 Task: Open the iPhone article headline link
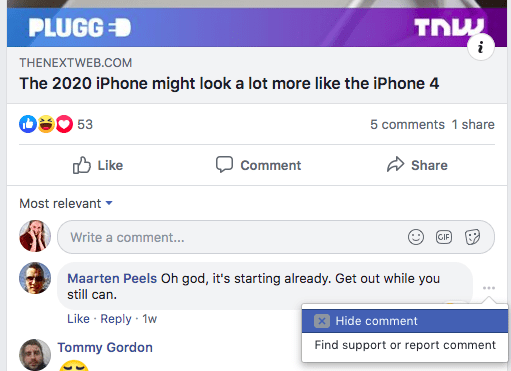[x=229, y=83]
